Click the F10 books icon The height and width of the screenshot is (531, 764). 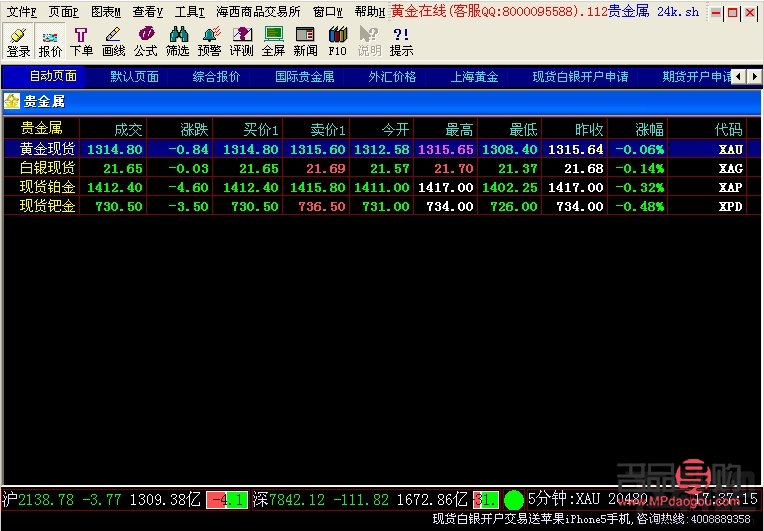(x=338, y=42)
